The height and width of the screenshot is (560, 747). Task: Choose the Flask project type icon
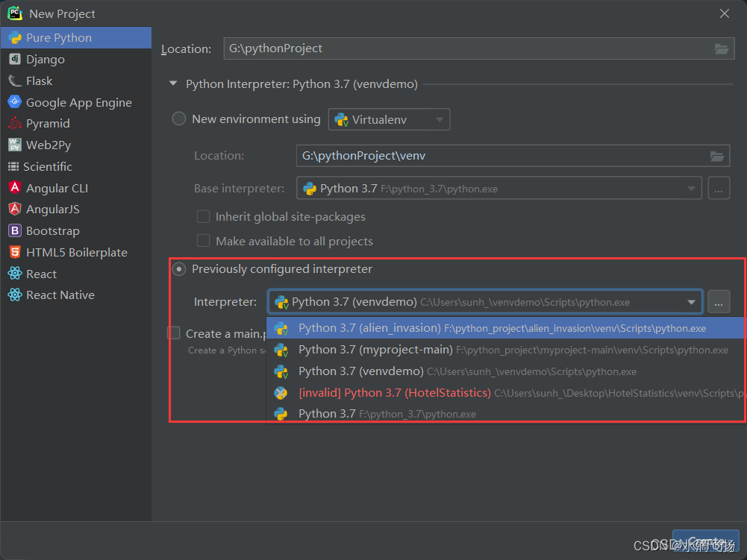(15, 81)
